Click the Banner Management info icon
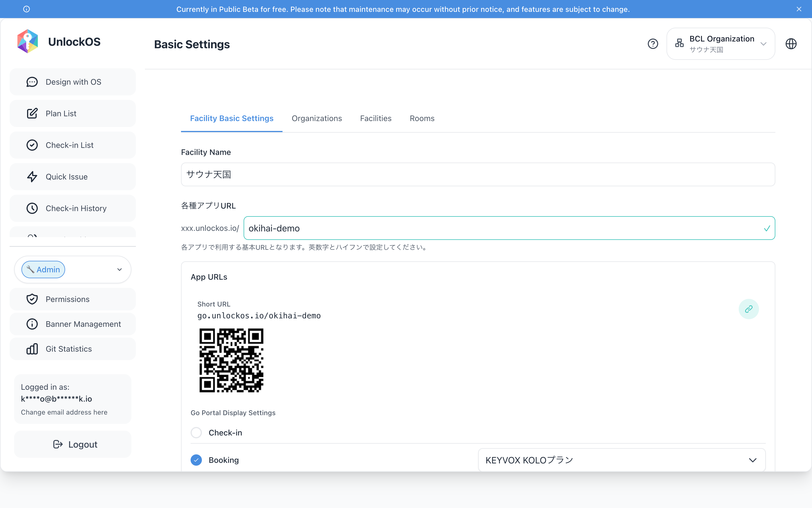The width and height of the screenshot is (812, 508). pos(32,324)
